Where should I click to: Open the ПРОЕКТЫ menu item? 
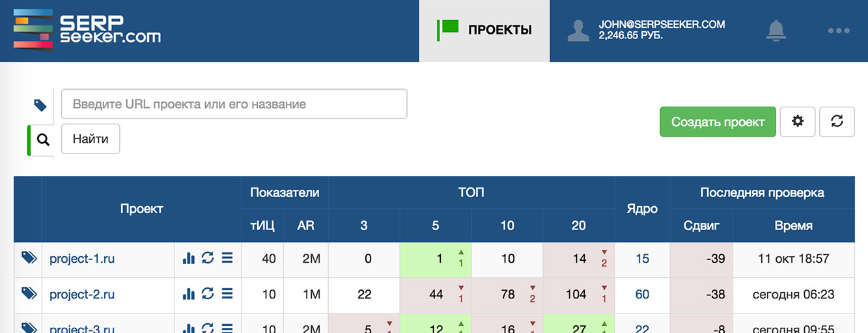[x=485, y=30]
